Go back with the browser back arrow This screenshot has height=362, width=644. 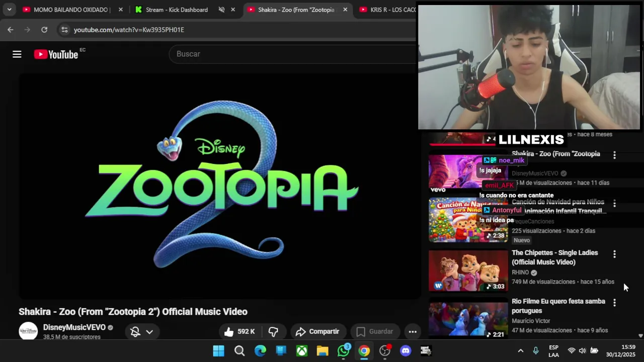pyautogui.click(x=11, y=30)
